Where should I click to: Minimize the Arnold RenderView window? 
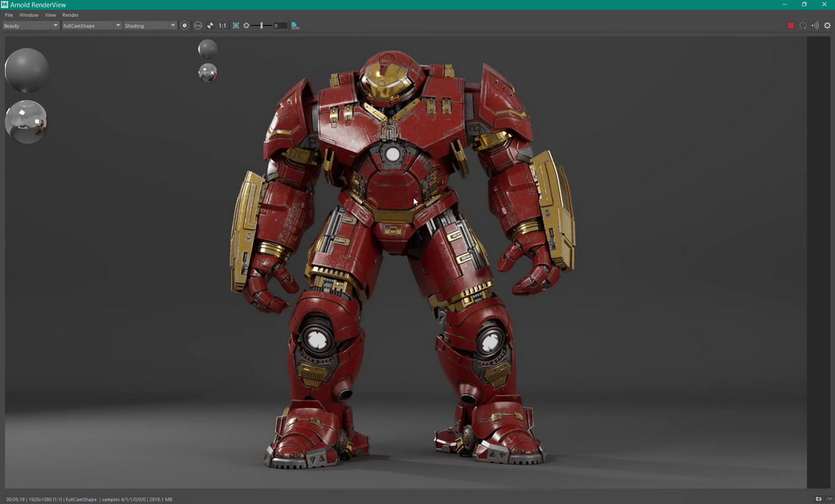click(784, 4)
